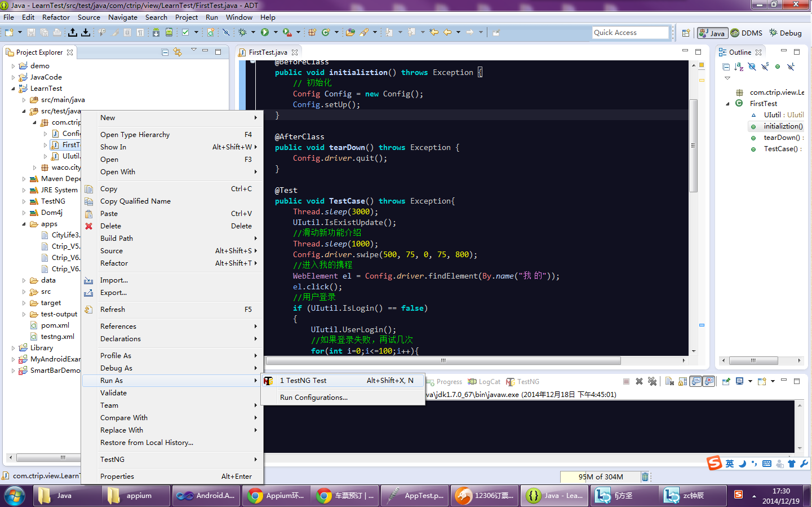Click the New Java Class toolbar icon

coord(326,33)
